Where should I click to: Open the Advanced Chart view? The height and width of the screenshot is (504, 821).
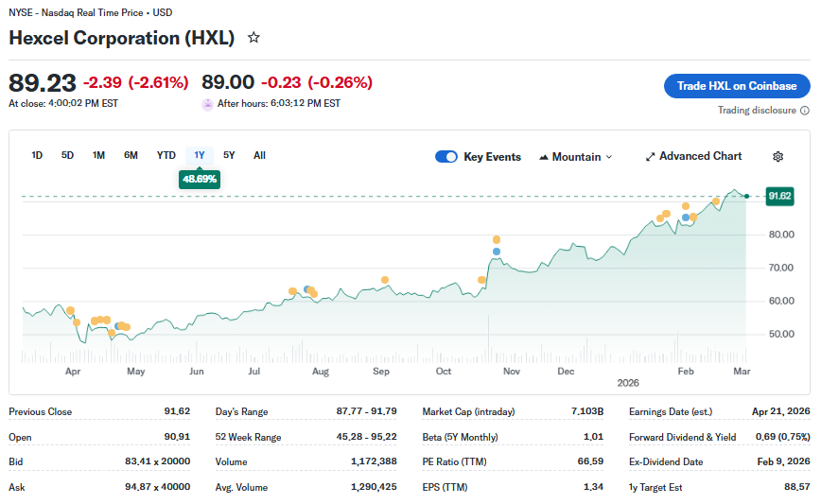(x=693, y=156)
